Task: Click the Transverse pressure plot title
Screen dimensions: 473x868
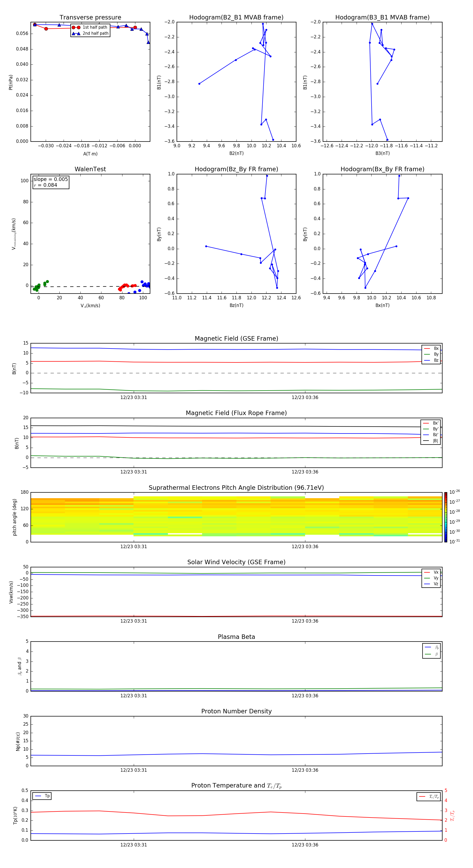Action: [90, 18]
